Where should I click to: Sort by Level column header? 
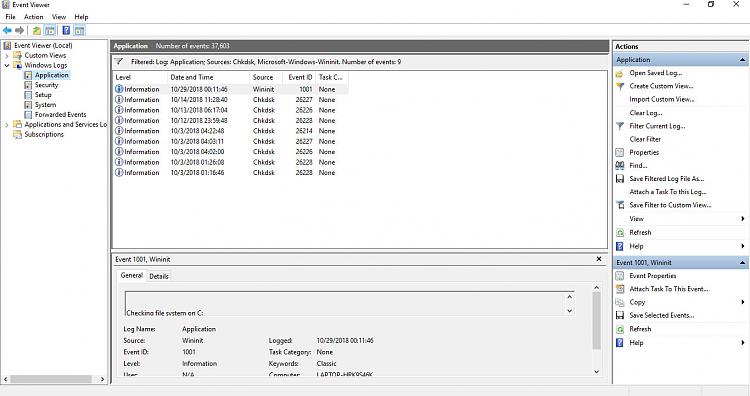[x=140, y=77]
